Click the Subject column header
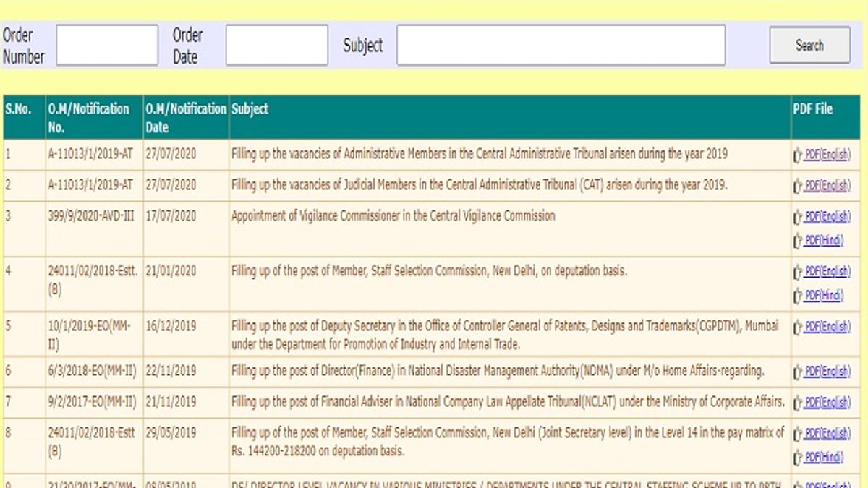The image size is (868, 488). 250,109
